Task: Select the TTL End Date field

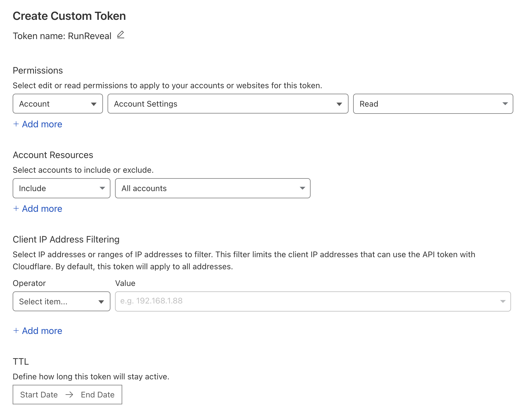Action: point(98,395)
